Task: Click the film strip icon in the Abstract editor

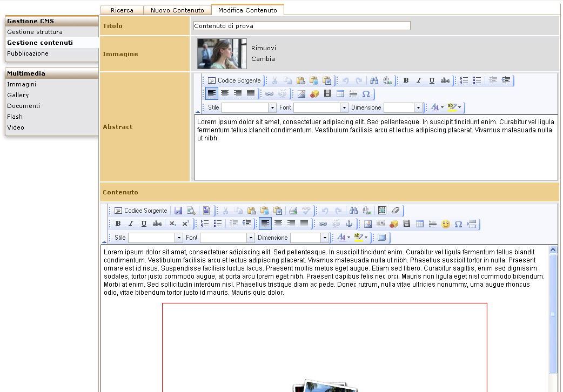Action: pyautogui.click(x=327, y=94)
